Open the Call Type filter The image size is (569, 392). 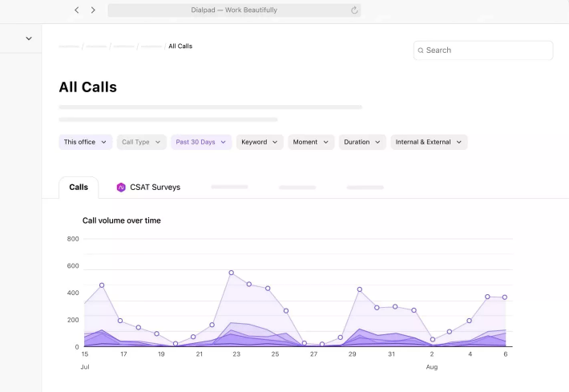click(x=142, y=142)
